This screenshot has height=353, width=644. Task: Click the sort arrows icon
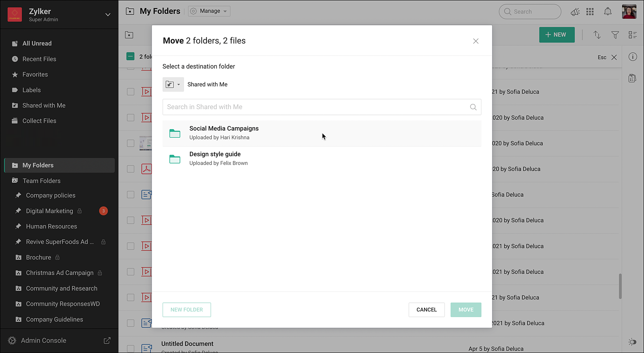click(597, 35)
